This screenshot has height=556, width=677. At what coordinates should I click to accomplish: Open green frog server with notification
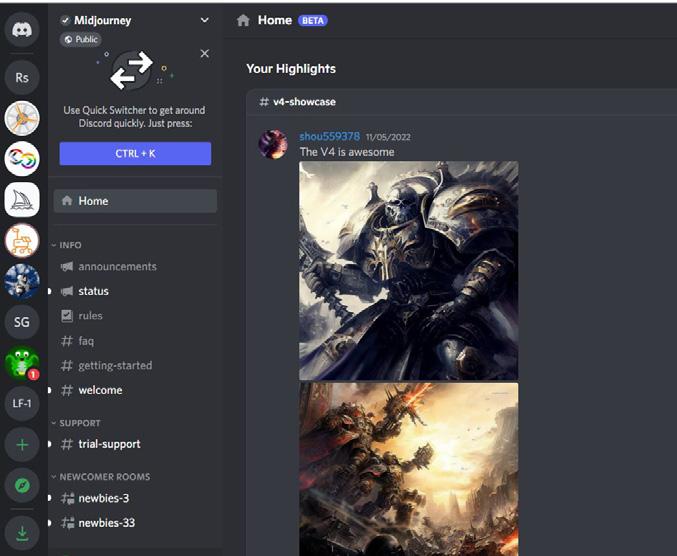tap(22, 363)
